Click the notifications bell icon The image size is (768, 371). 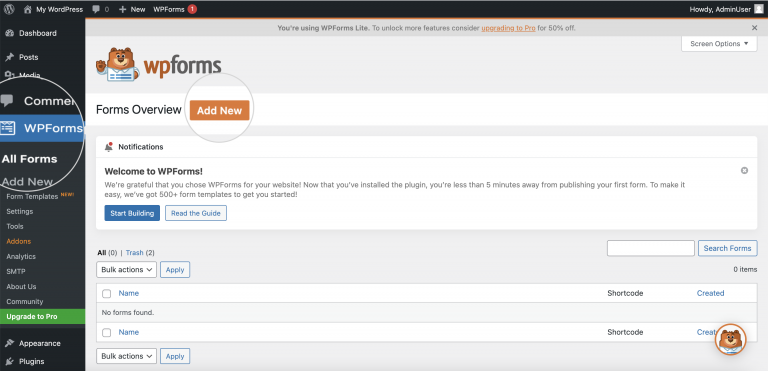(109, 147)
